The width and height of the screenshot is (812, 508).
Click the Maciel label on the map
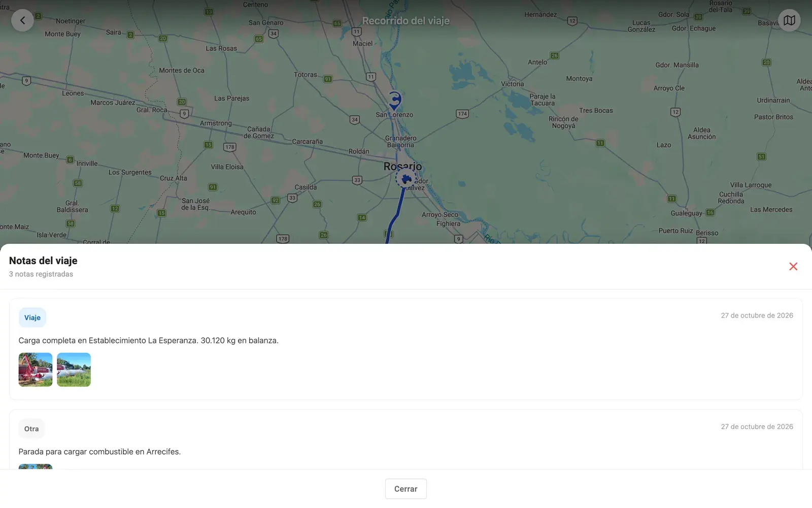coord(362,44)
